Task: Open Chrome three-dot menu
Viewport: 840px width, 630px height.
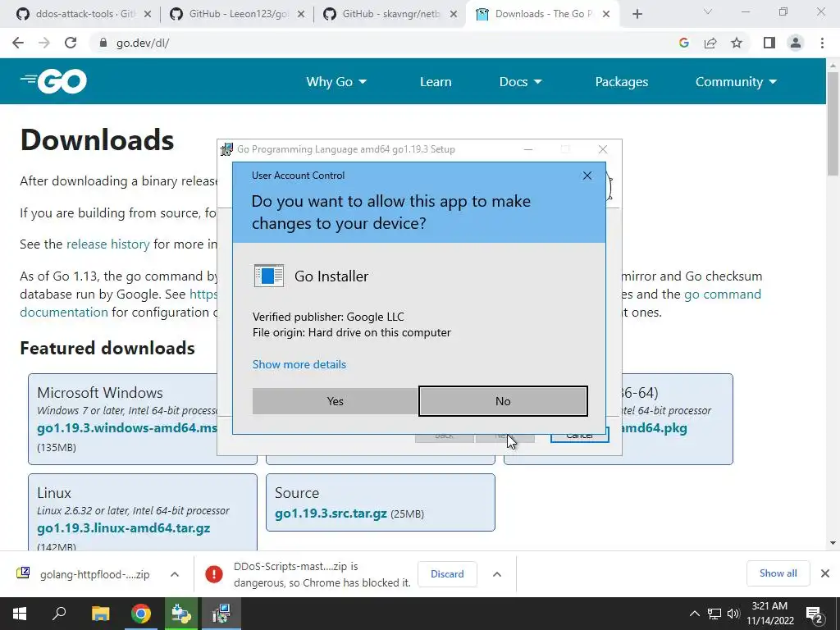Action: pyautogui.click(x=822, y=43)
